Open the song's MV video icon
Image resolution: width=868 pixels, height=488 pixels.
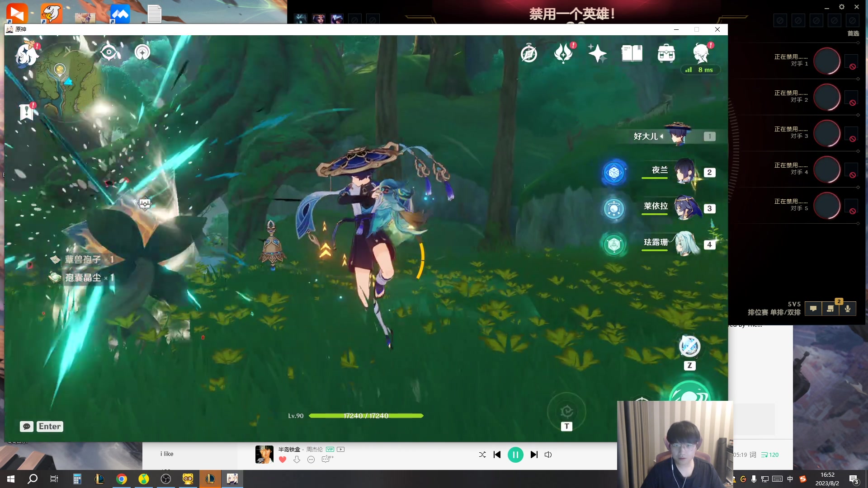tap(341, 449)
